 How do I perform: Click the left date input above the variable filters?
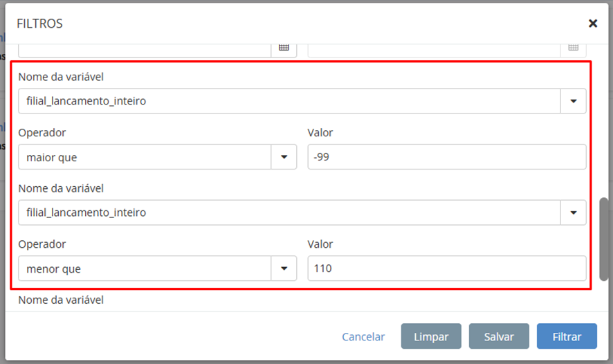[x=144, y=48]
